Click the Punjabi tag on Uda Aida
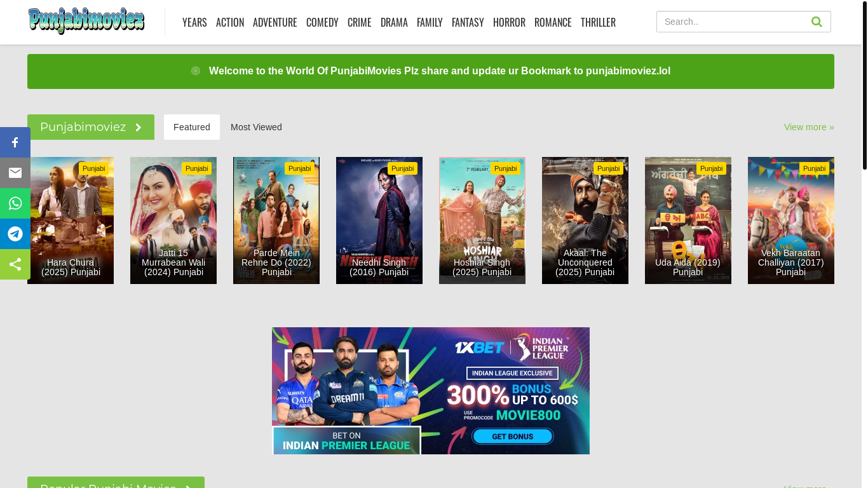The width and height of the screenshot is (868, 488). [712, 168]
